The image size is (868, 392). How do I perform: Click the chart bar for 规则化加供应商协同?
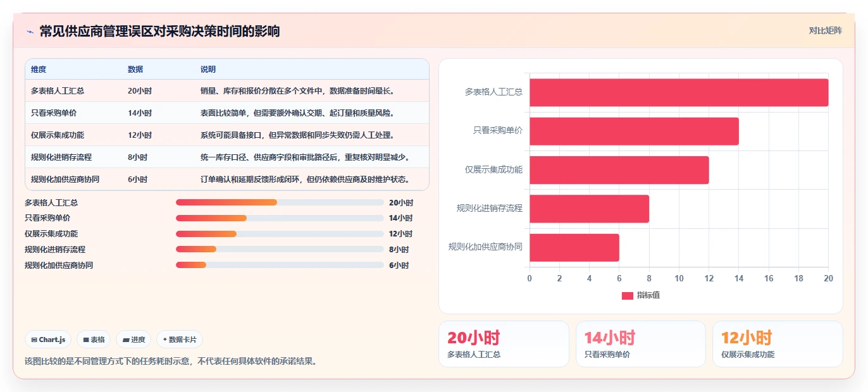pos(574,248)
